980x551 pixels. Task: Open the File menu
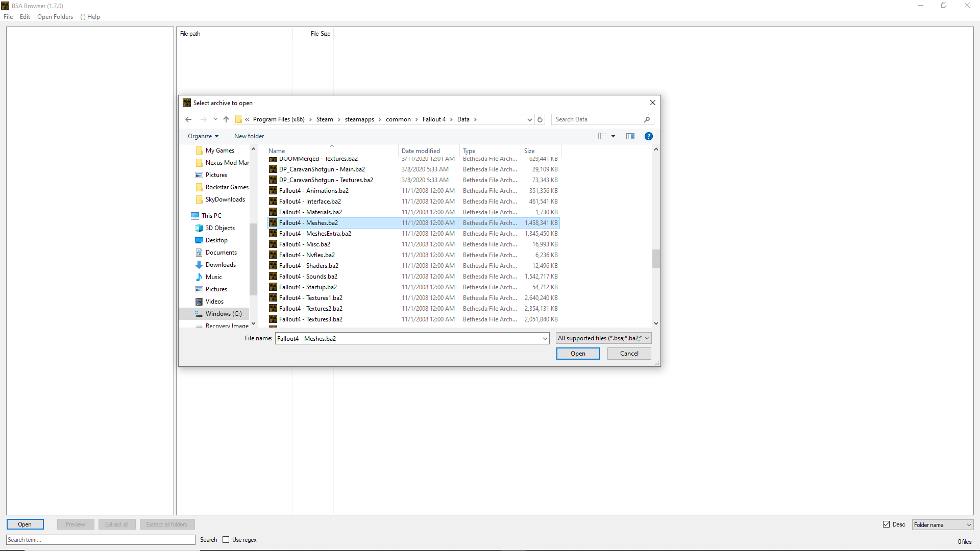click(x=8, y=17)
